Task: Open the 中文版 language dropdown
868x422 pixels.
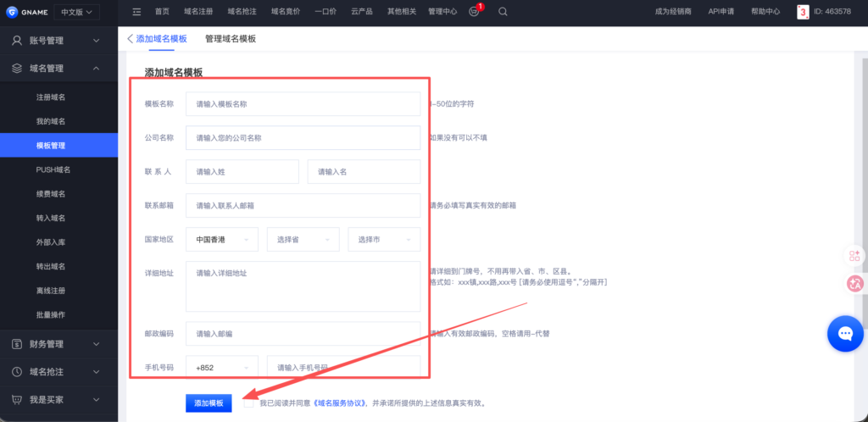Action: coord(76,12)
